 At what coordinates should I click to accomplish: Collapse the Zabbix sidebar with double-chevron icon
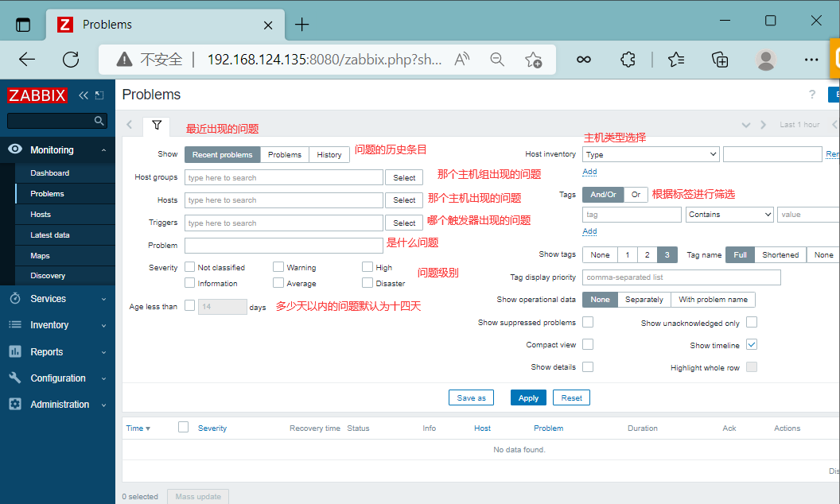click(x=84, y=95)
